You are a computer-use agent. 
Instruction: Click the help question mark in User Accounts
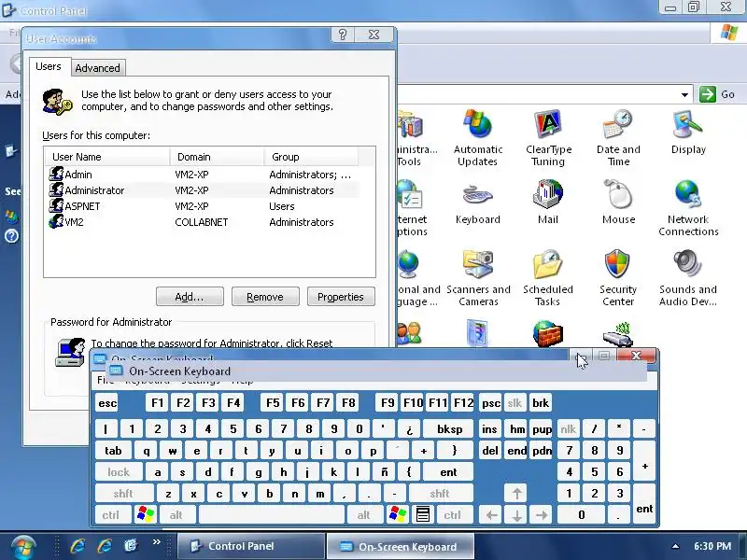coord(342,35)
